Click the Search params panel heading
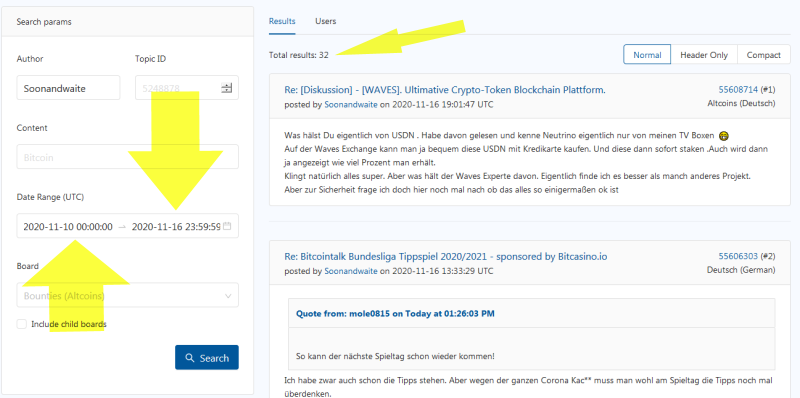The image size is (800, 398). tap(44, 22)
